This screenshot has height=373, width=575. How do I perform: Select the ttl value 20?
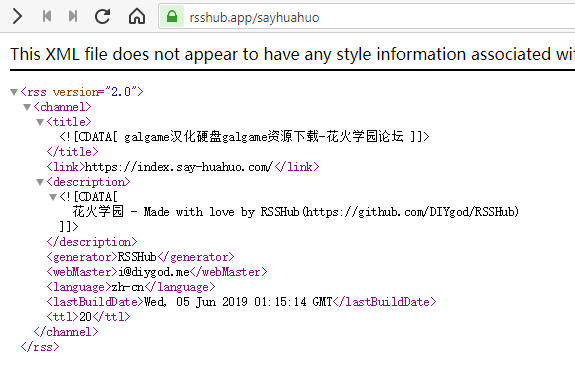tap(85, 317)
